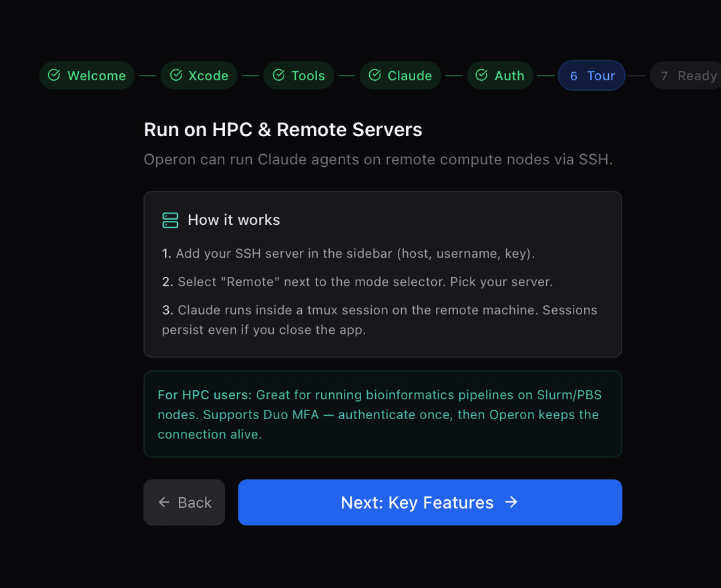721x588 pixels.
Task: Click the server icon beside How it works
Action: [170, 220]
